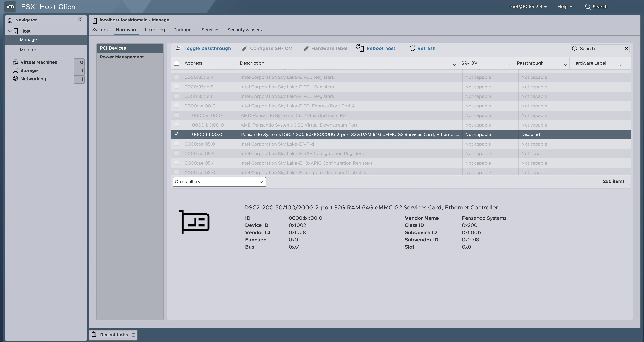Click the Virtual Machines icon
The width and height of the screenshot is (644, 342).
[x=16, y=62]
